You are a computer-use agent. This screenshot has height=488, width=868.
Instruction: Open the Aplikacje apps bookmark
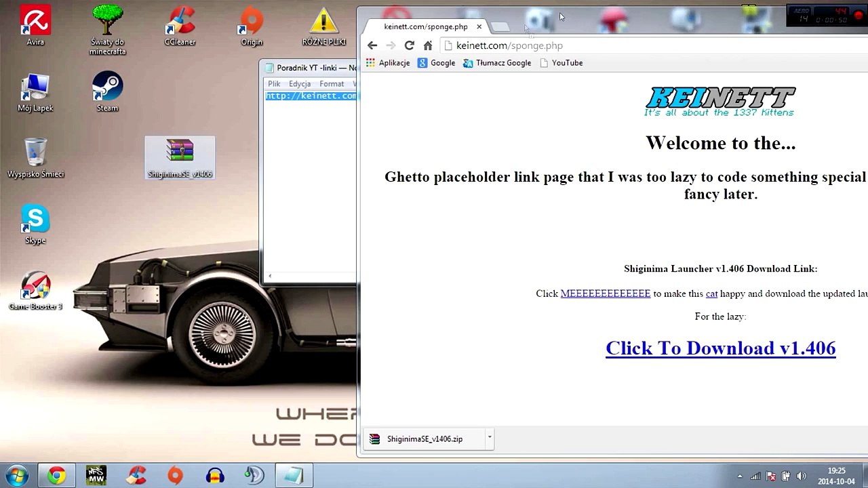click(x=388, y=63)
